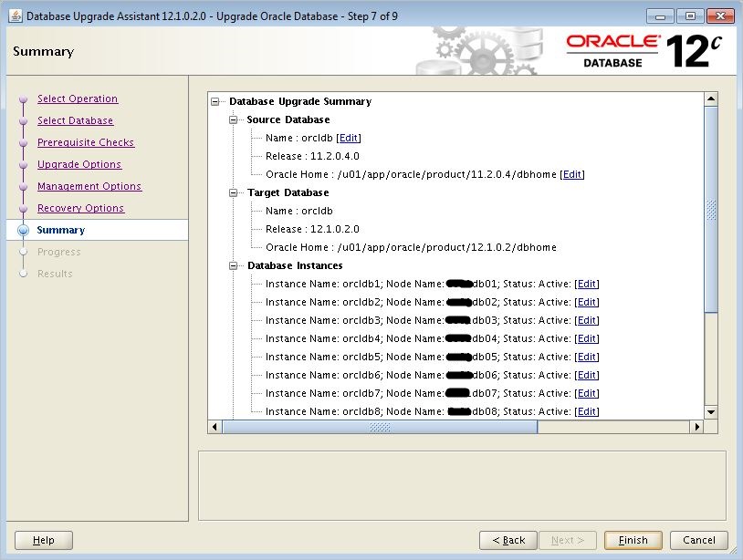Click the vertical scrollbar down arrow
This screenshot has width=743, height=560.
pos(711,412)
